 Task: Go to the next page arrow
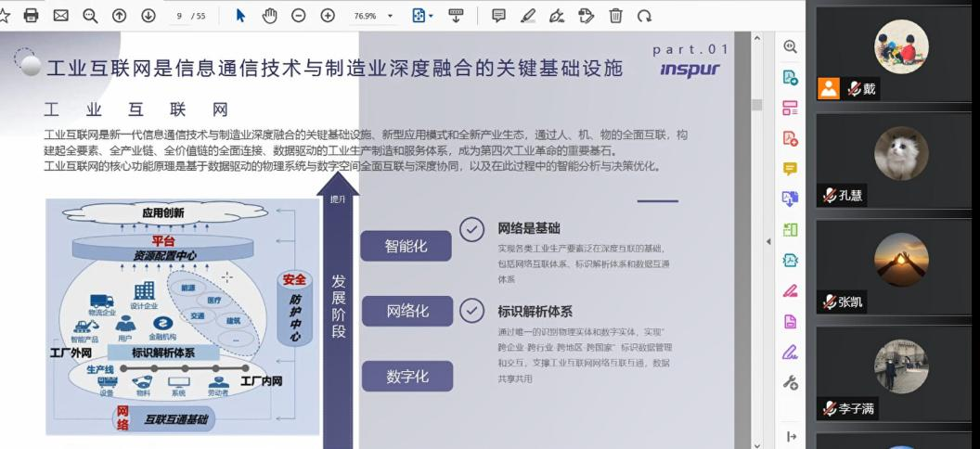pyautogui.click(x=148, y=16)
